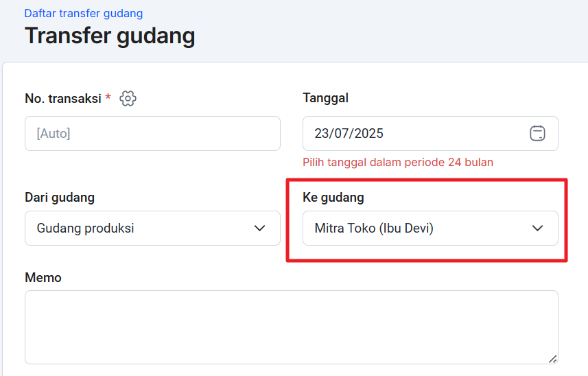Viewport: 588px width, 376px height.
Task: Select the Gudang produksi dropdown text
Action: click(x=85, y=228)
